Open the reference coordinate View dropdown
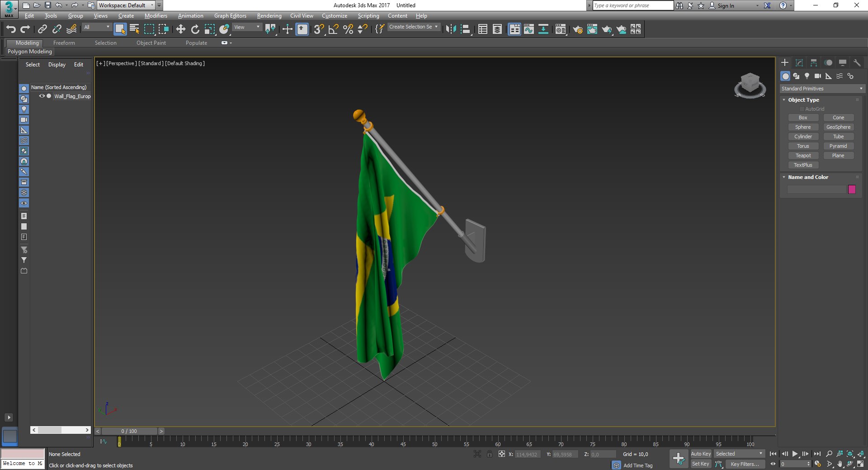The height and width of the screenshot is (470, 868). [247, 27]
